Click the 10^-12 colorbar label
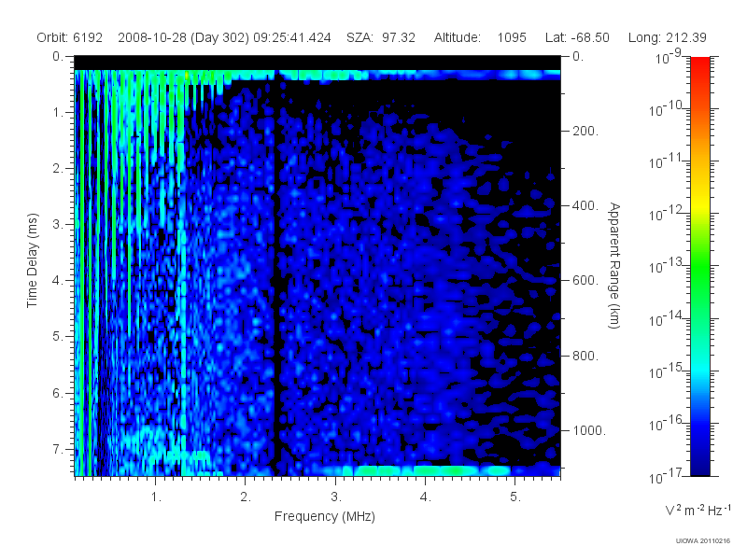 coord(668,214)
